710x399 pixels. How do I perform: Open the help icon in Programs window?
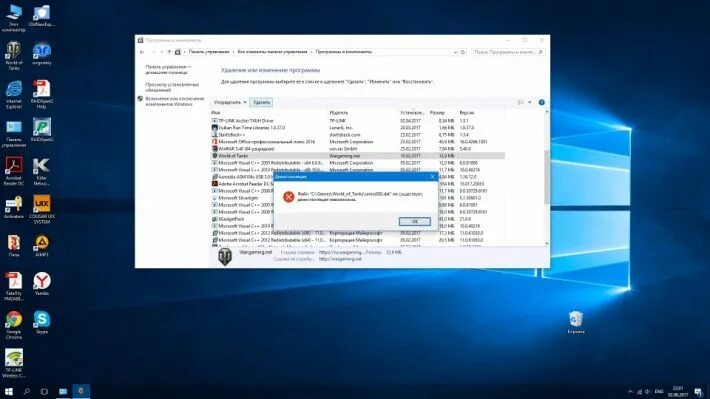point(542,102)
